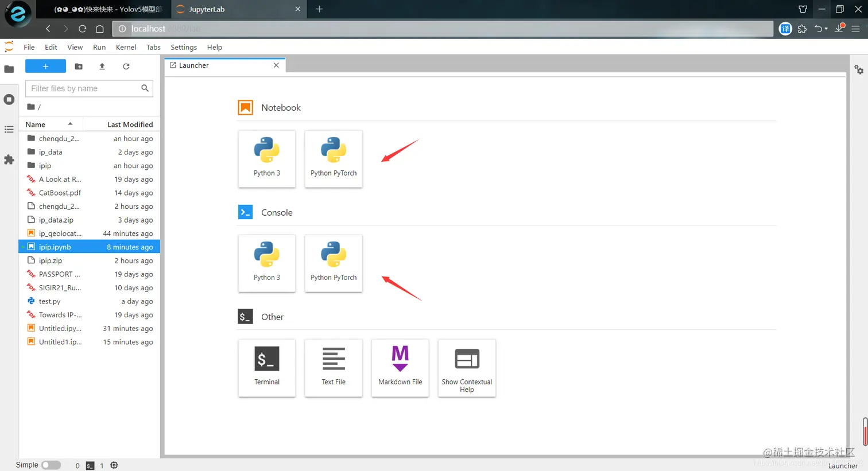This screenshot has height=471, width=868.
Task: Go to browser home page
Action: point(100,29)
